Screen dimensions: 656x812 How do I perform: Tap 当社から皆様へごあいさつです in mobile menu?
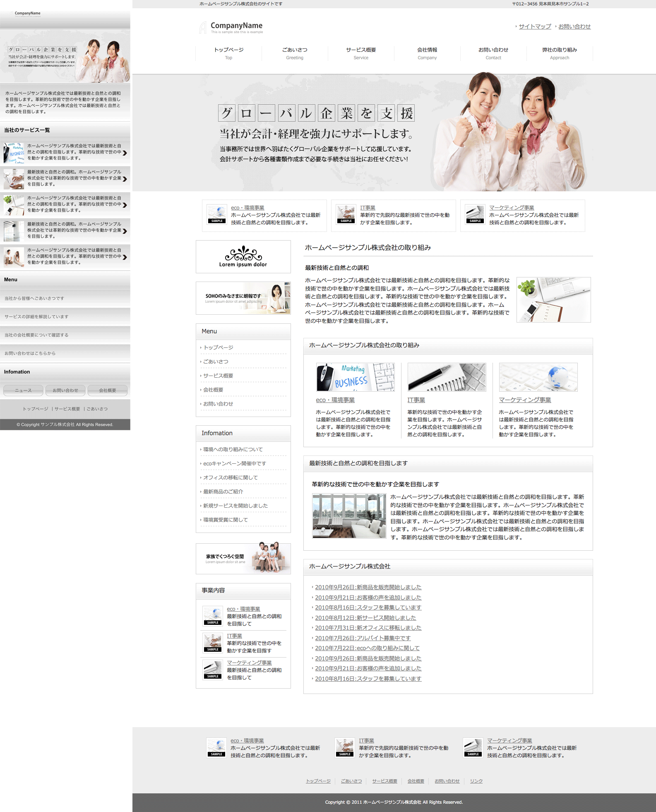pos(34,298)
